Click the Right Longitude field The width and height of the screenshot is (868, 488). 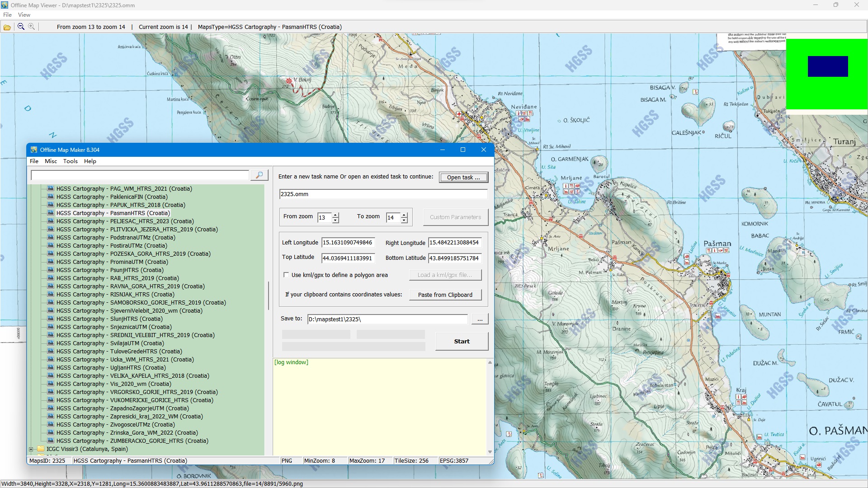pos(455,243)
